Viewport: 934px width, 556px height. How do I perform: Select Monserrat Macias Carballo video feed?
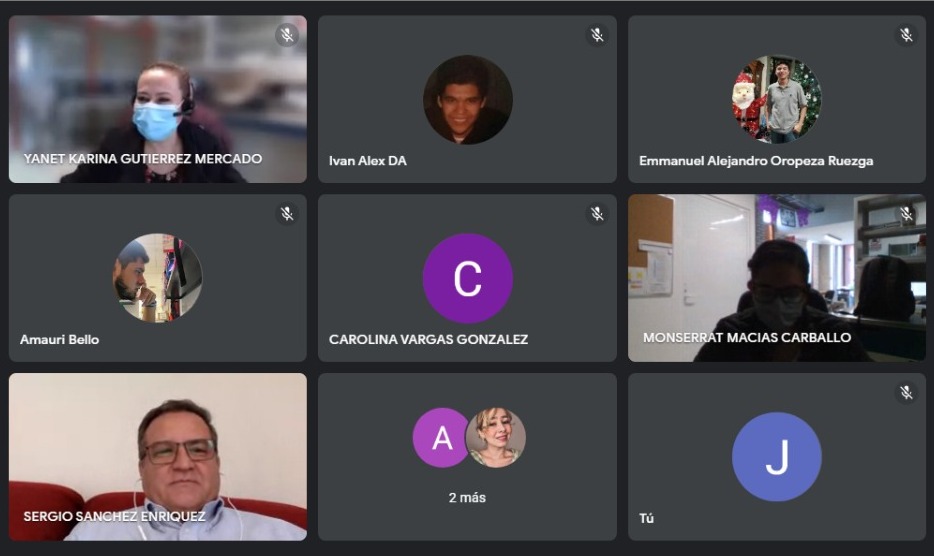777,278
